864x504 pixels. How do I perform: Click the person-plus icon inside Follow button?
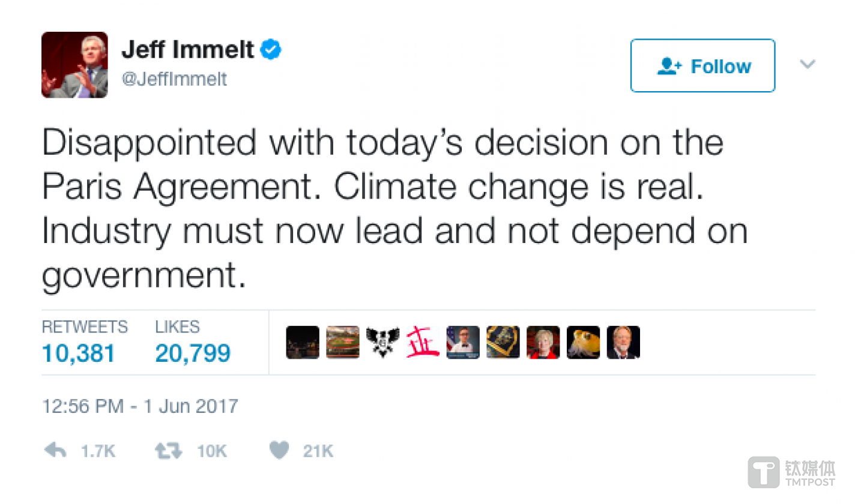click(x=669, y=66)
